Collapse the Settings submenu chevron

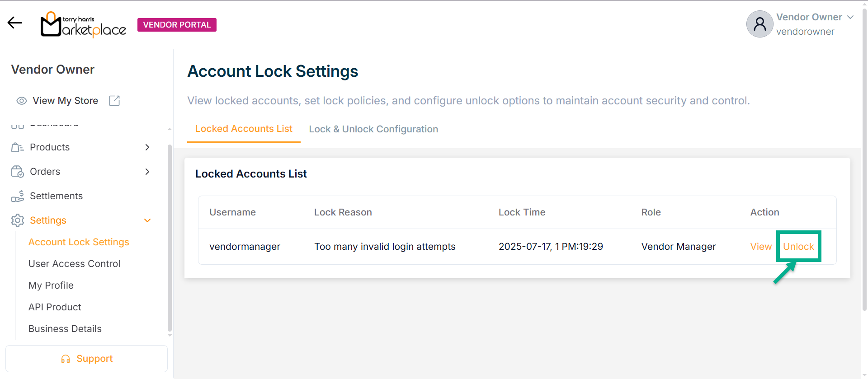[147, 220]
